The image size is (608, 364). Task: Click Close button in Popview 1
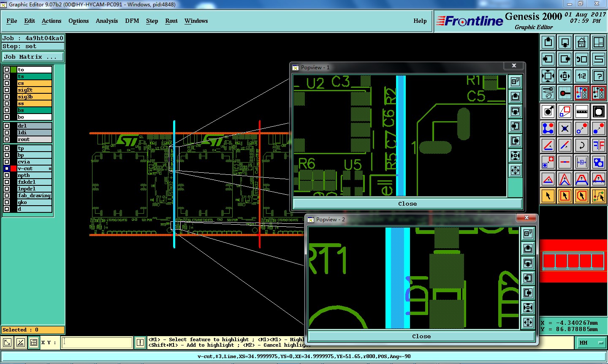407,204
